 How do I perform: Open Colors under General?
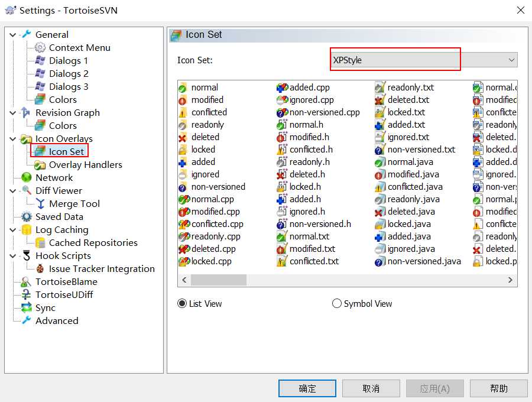pos(63,99)
